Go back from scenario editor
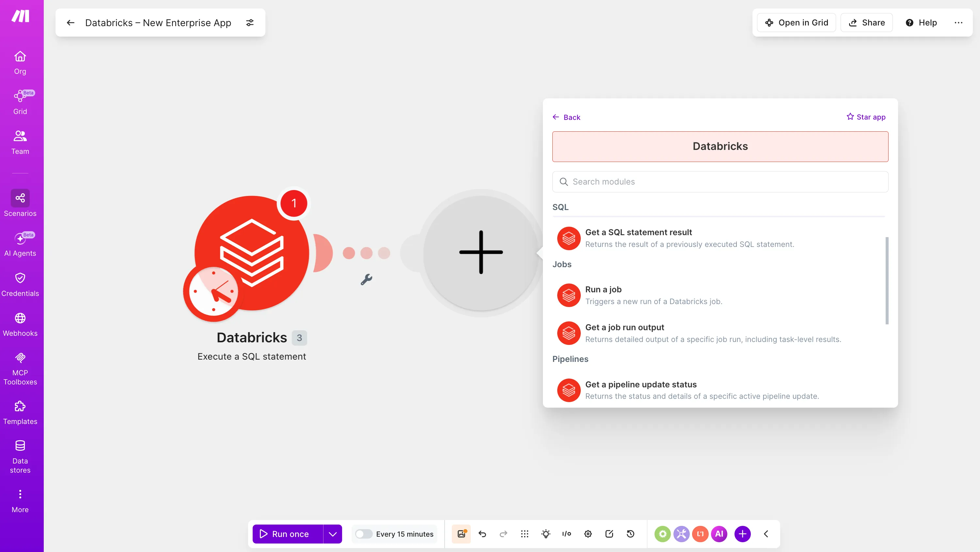The width and height of the screenshot is (980, 552). [x=71, y=23]
